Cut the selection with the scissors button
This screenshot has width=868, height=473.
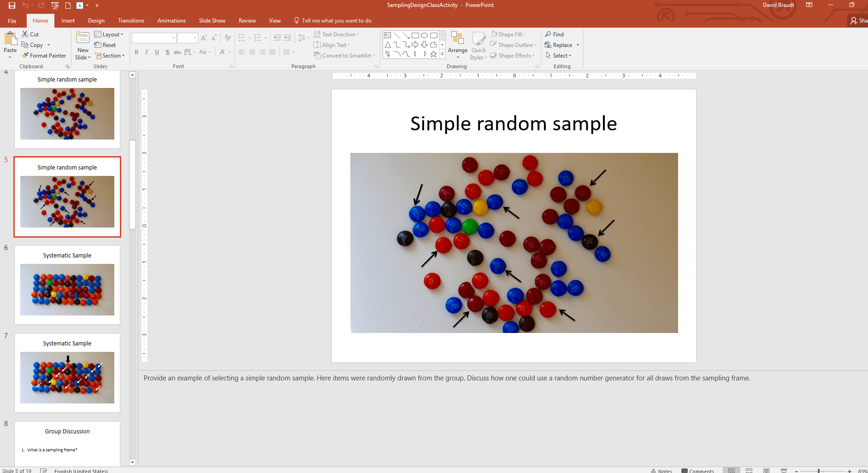pos(30,35)
